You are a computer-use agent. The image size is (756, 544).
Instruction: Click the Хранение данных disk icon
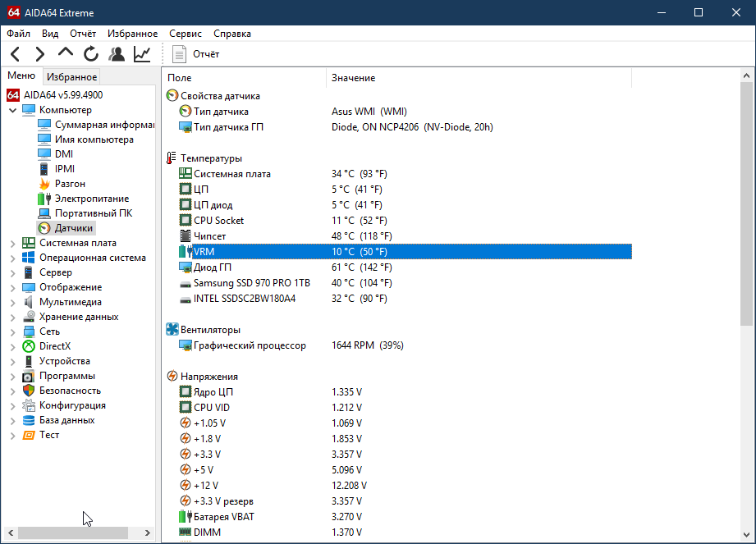coord(29,317)
